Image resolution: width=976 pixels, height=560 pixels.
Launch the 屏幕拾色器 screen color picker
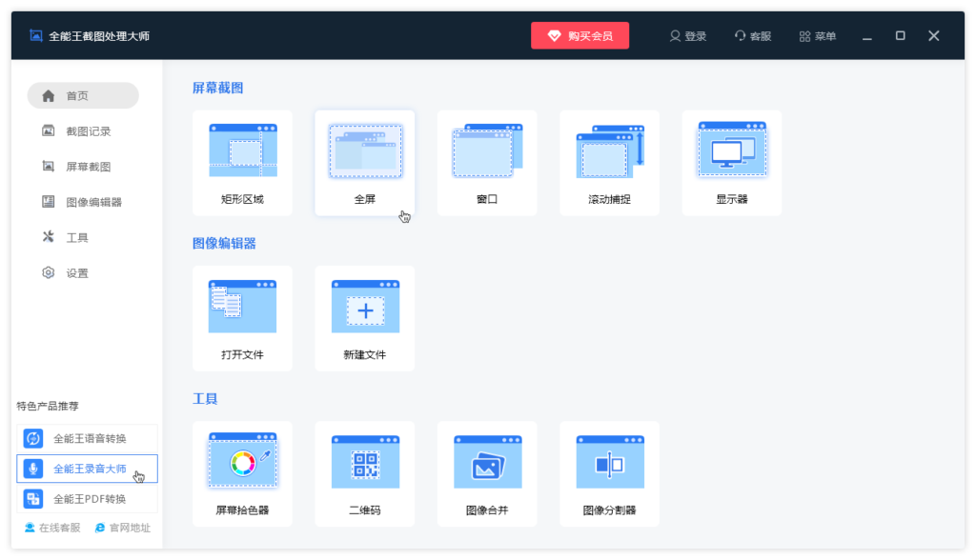pos(242,472)
